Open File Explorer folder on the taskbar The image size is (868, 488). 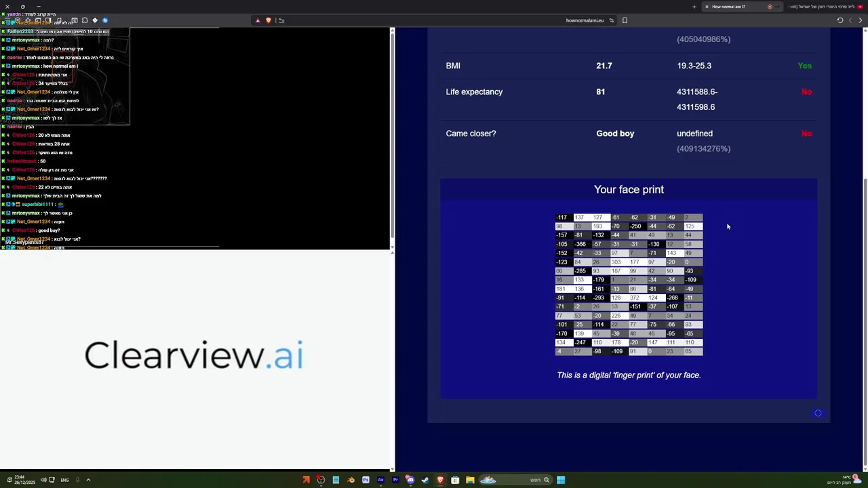(x=470, y=480)
